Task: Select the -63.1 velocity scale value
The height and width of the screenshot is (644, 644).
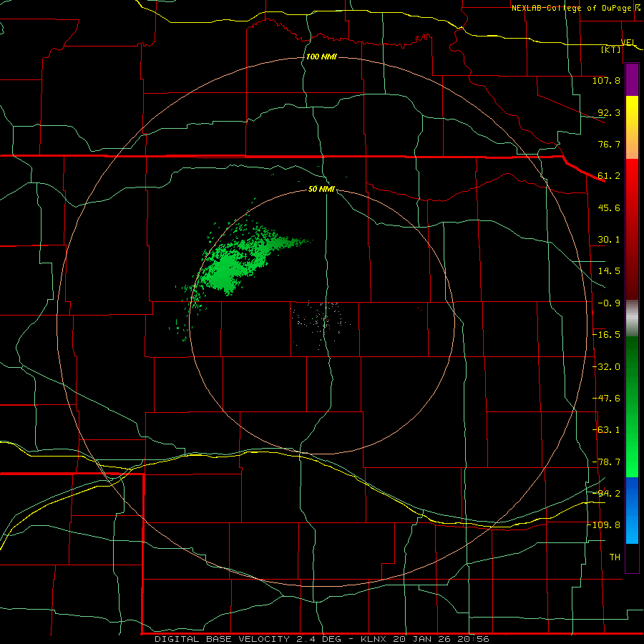Action: [607, 430]
